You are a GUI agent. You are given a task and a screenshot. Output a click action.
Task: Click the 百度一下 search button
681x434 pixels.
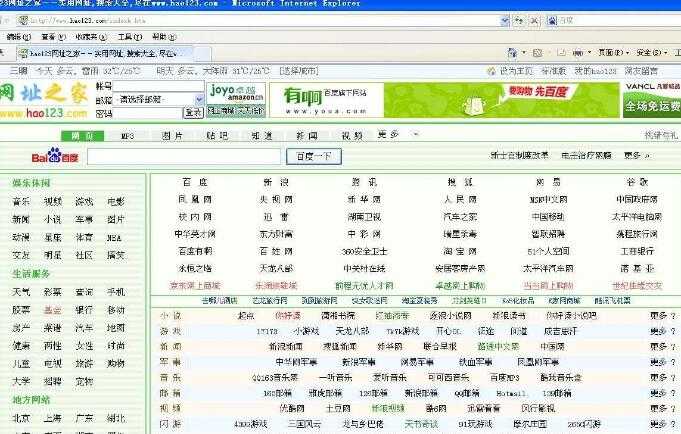click(314, 156)
